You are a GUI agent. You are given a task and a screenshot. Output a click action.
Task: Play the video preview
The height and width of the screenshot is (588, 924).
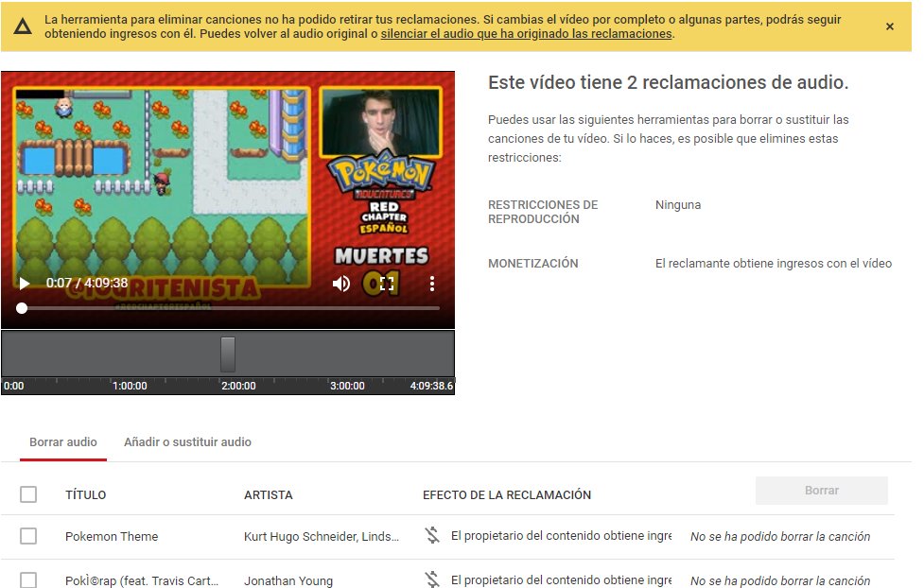pos(25,284)
